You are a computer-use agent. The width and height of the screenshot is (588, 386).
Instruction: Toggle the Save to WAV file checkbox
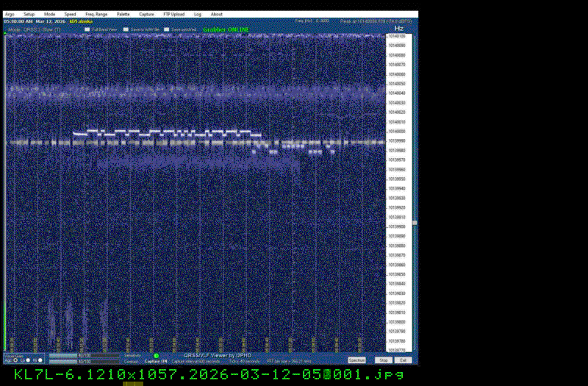click(x=126, y=29)
